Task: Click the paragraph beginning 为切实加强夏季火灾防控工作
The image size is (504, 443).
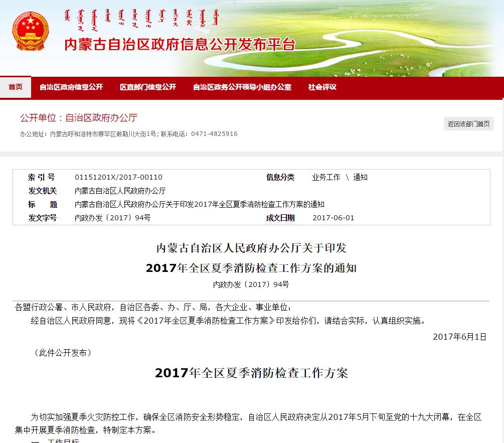Action: pyautogui.click(x=248, y=423)
